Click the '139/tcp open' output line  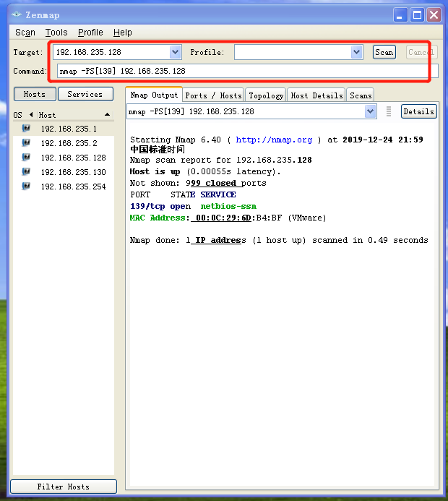coord(160,206)
